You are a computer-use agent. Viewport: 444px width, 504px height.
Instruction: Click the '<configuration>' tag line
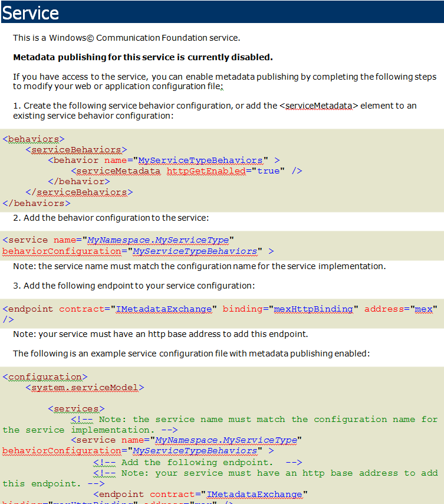45,377
